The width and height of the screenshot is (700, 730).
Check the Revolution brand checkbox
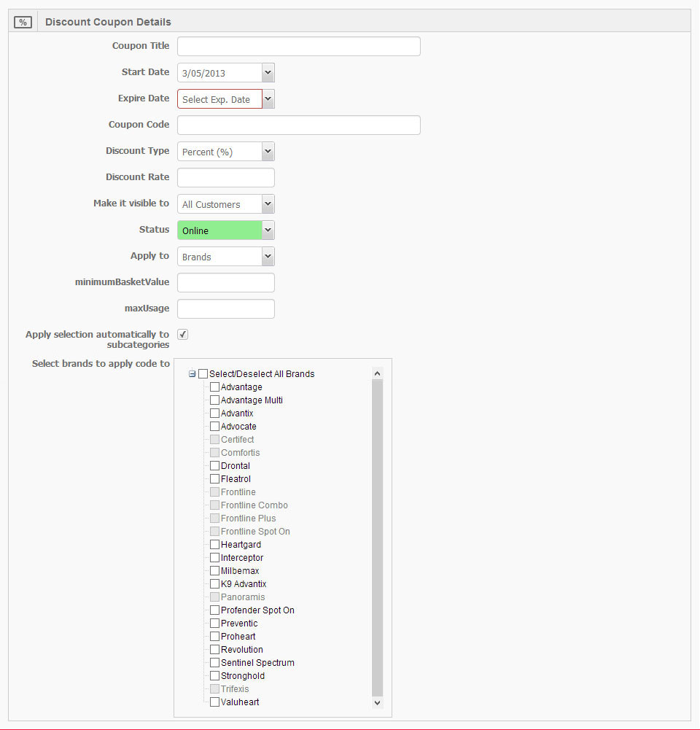pyautogui.click(x=214, y=650)
